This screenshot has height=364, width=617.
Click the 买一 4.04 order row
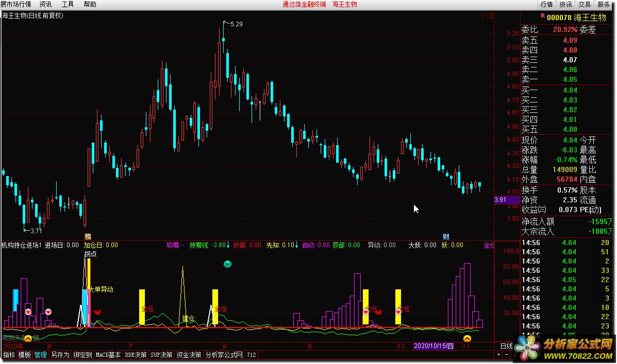pyautogui.click(x=549, y=91)
